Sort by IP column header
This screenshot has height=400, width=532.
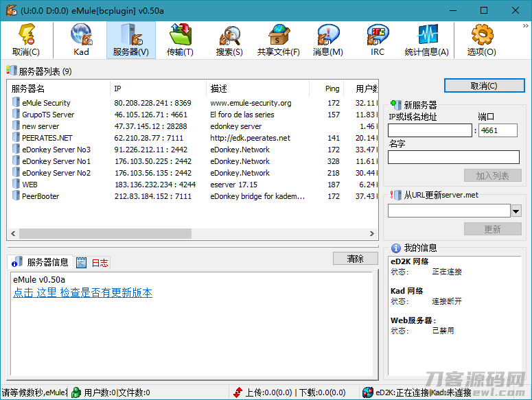tap(158, 89)
